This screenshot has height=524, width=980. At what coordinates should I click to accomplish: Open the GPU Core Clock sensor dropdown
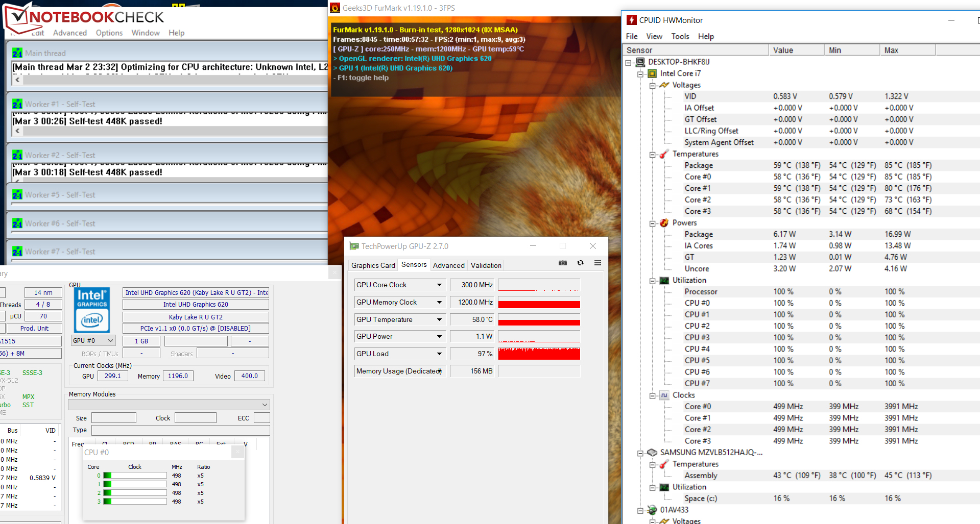tap(439, 285)
